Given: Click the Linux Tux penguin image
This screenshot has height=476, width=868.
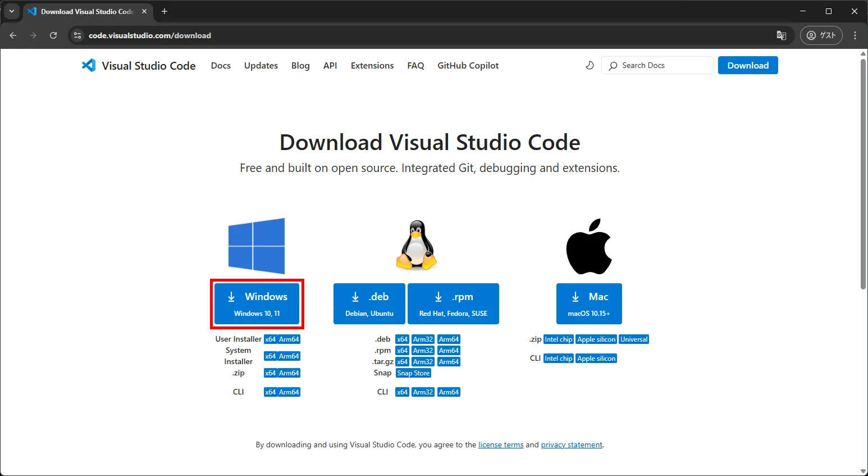Looking at the screenshot, I should point(416,245).
